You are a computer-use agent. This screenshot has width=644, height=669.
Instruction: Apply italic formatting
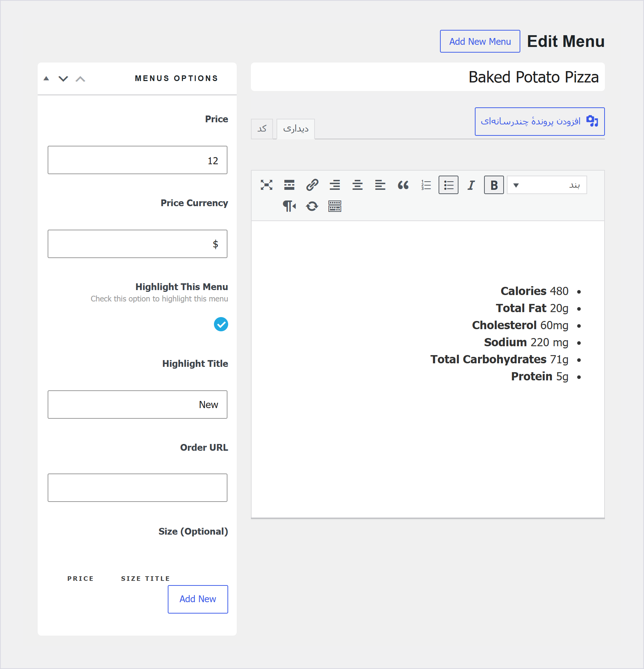click(x=471, y=185)
